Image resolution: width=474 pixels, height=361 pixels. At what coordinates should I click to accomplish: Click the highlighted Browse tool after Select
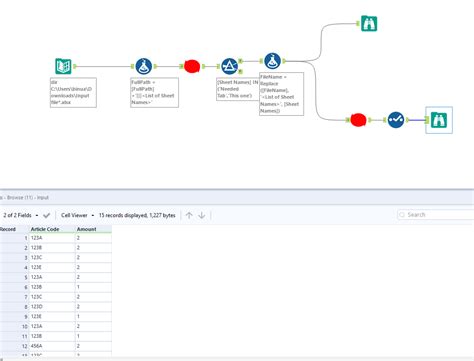tap(439, 120)
